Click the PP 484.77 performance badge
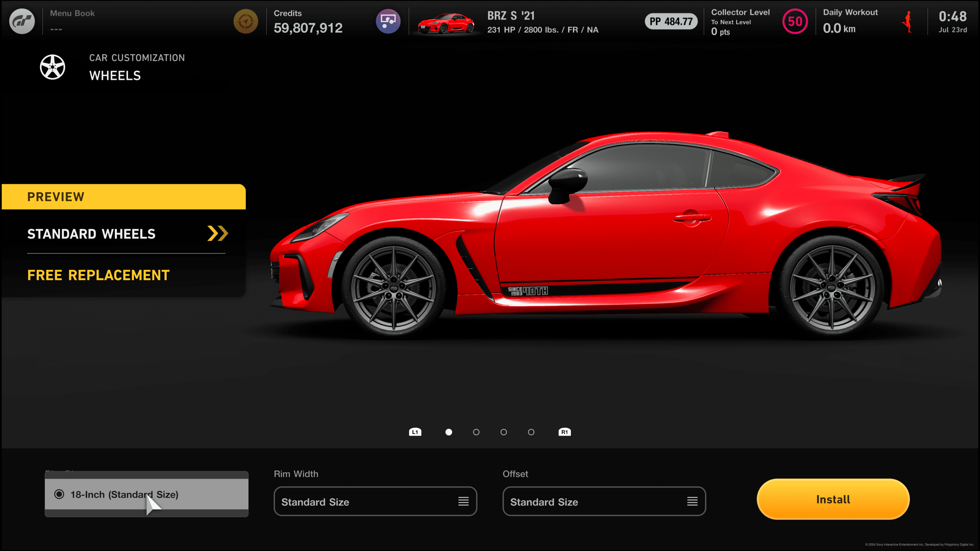The height and width of the screenshot is (551, 980). (671, 21)
